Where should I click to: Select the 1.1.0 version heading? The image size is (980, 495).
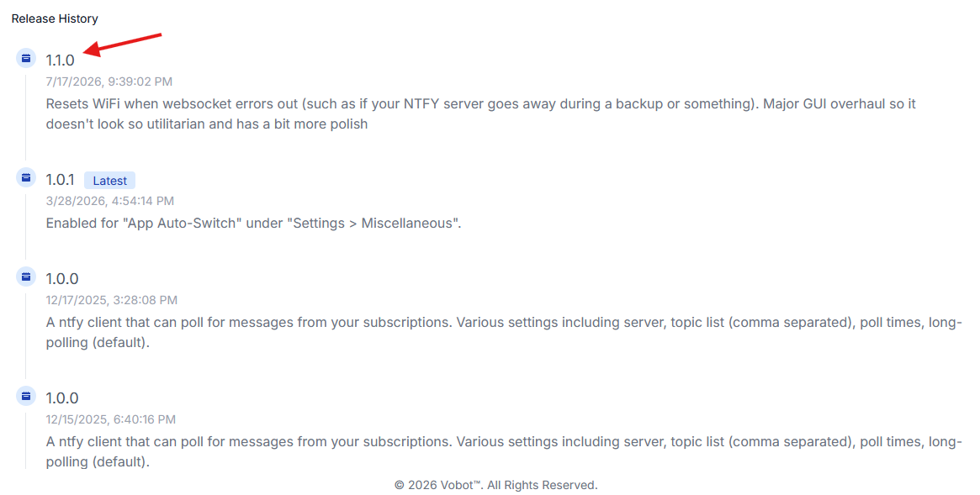[60, 60]
